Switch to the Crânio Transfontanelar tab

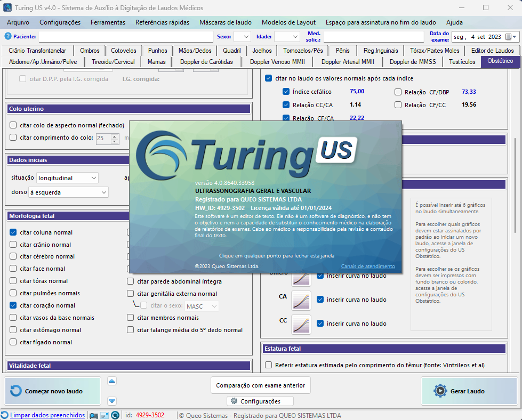tap(37, 51)
